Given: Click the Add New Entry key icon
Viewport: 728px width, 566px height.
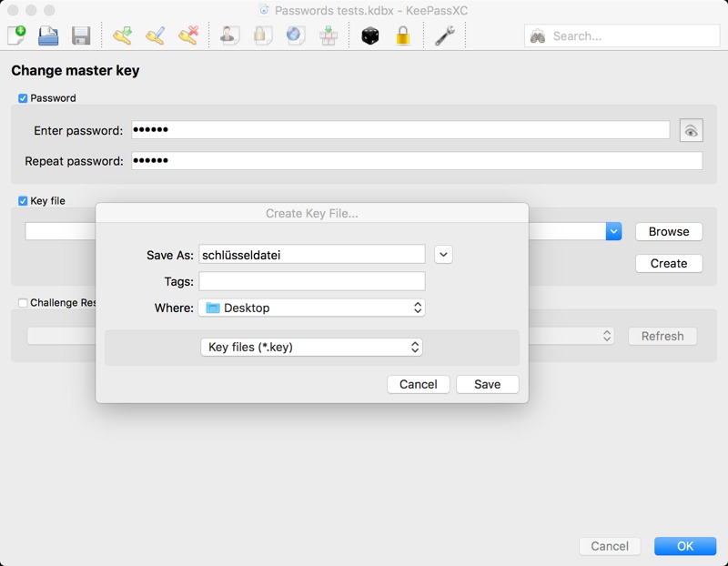Looking at the screenshot, I should (x=123, y=35).
